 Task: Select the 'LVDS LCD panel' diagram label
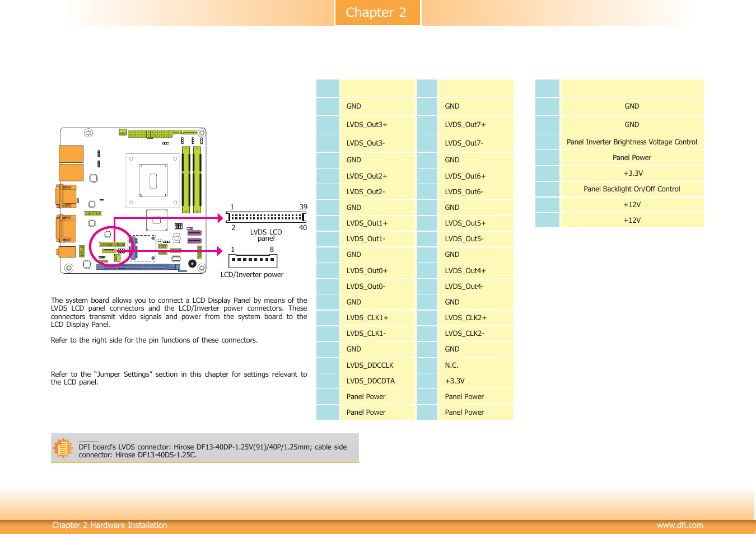click(x=266, y=235)
